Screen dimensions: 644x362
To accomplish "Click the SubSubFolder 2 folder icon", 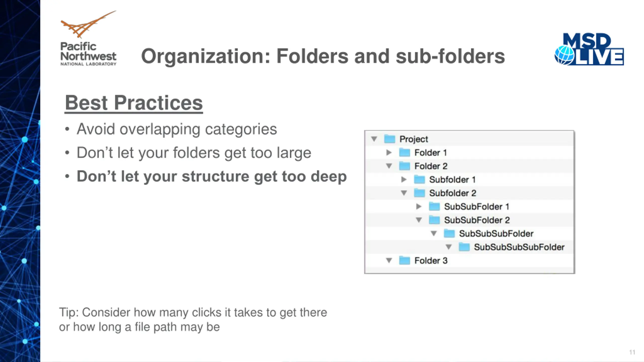I will tap(434, 220).
